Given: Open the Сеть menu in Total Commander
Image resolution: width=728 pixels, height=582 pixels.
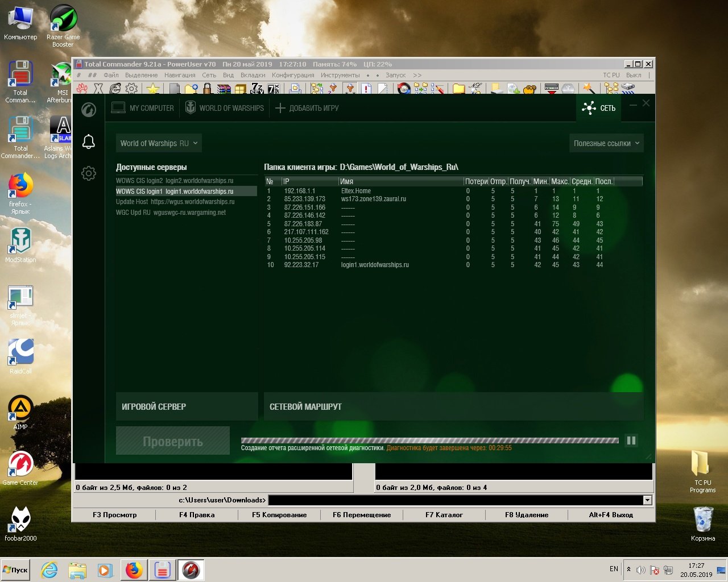Looking at the screenshot, I should pos(209,75).
